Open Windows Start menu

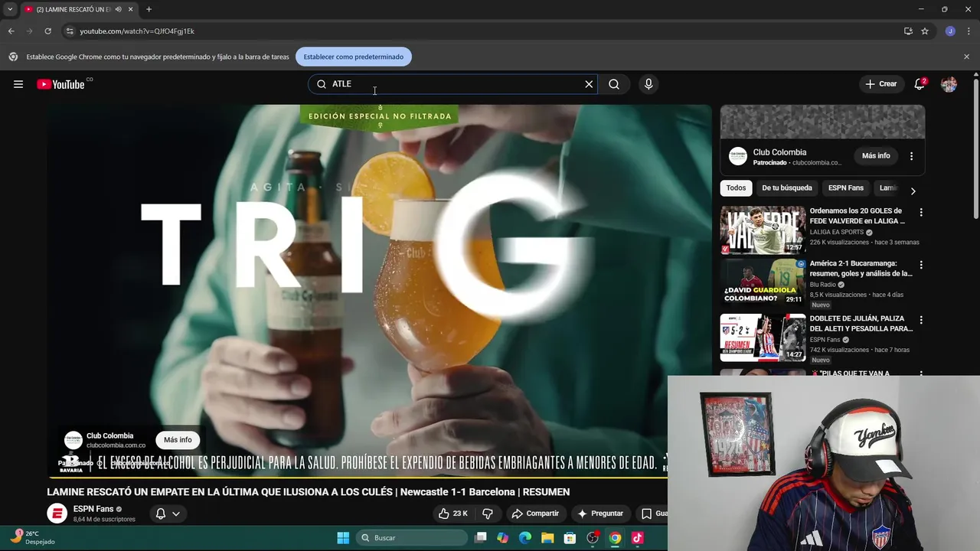point(343,538)
